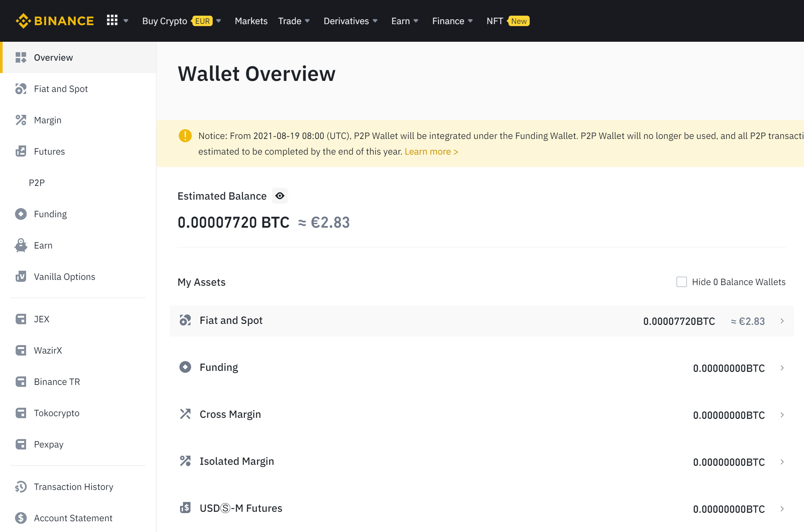Open the Finance dropdown arrow
The image size is (804, 532).
click(470, 21)
